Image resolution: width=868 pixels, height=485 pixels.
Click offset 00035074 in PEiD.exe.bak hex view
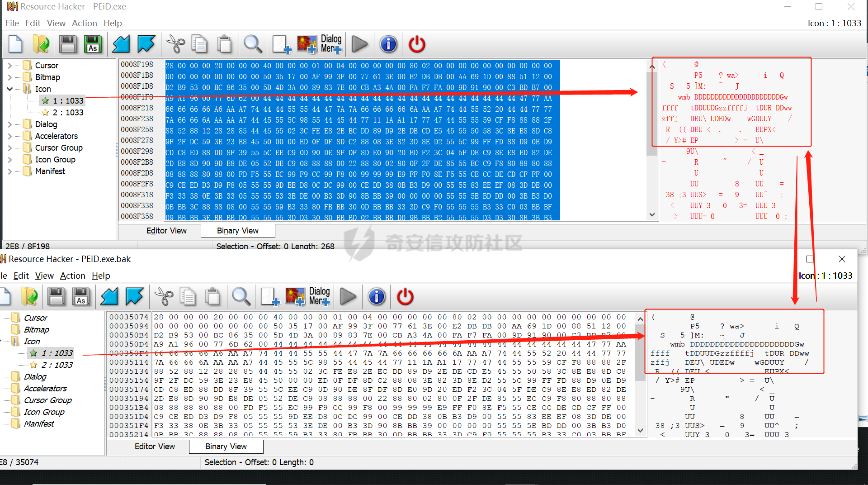(x=129, y=317)
